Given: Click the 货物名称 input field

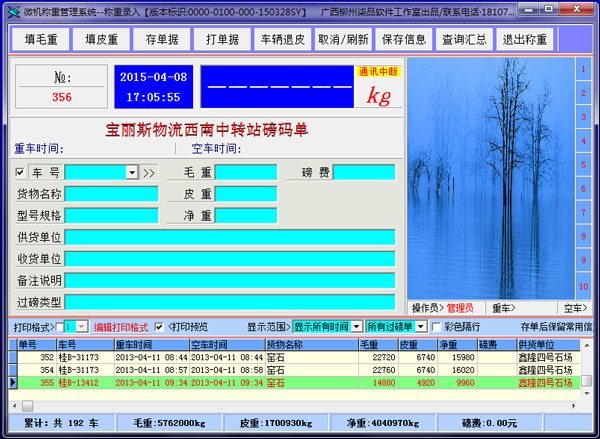Looking at the screenshot, I should [x=111, y=194].
